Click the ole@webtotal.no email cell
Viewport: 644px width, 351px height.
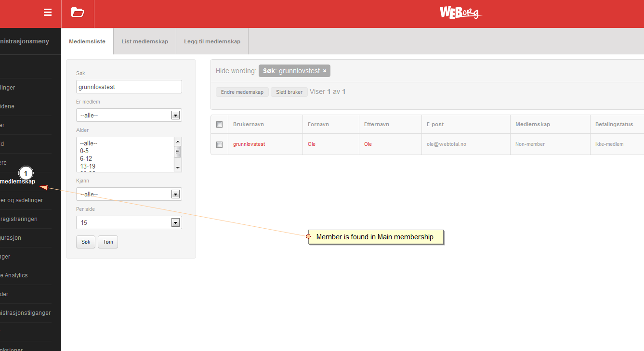click(447, 144)
